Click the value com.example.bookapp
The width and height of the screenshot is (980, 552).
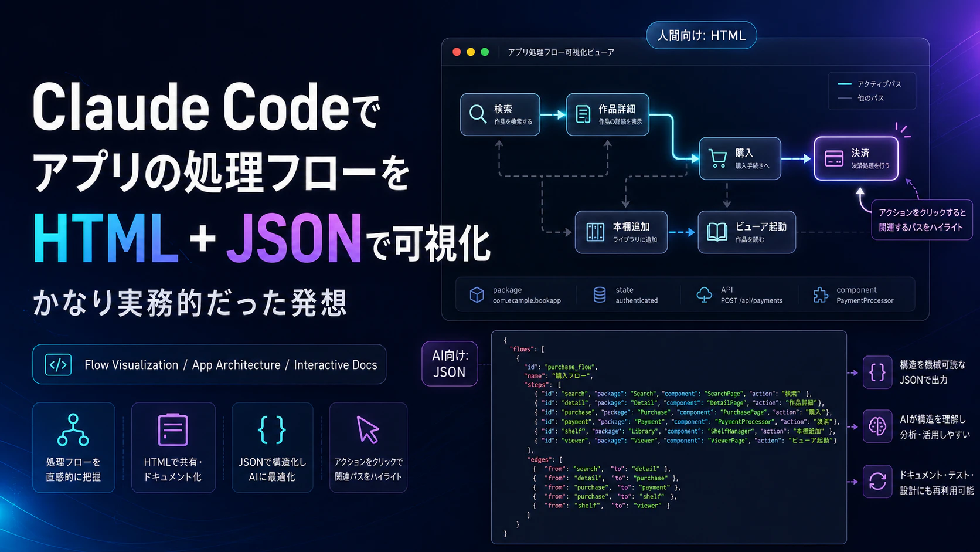point(527,300)
